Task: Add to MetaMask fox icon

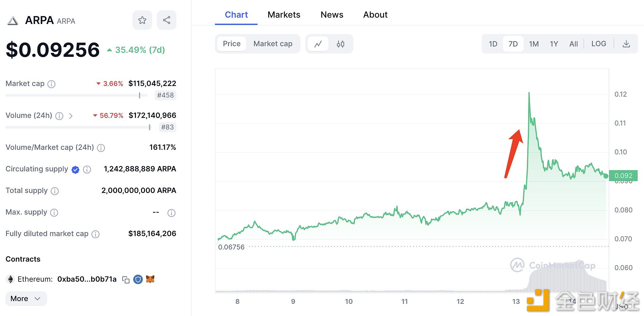Action: pyautogui.click(x=150, y=279)
